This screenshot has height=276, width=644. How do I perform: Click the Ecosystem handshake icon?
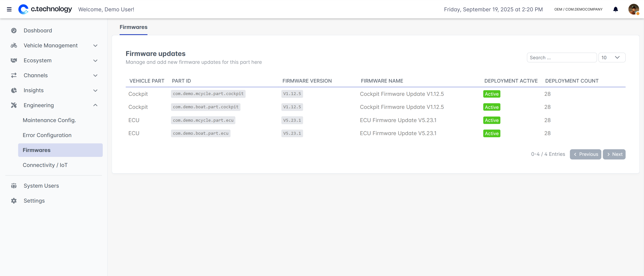coord(14,61)
